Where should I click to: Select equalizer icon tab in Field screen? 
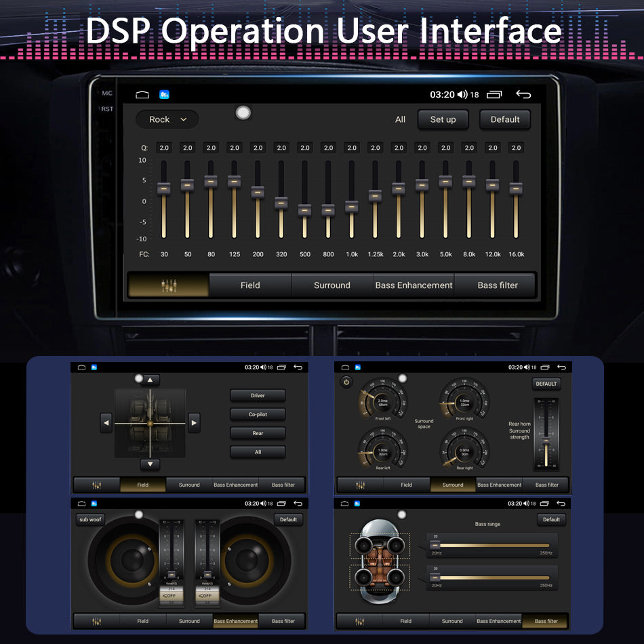tap(96, 485)
